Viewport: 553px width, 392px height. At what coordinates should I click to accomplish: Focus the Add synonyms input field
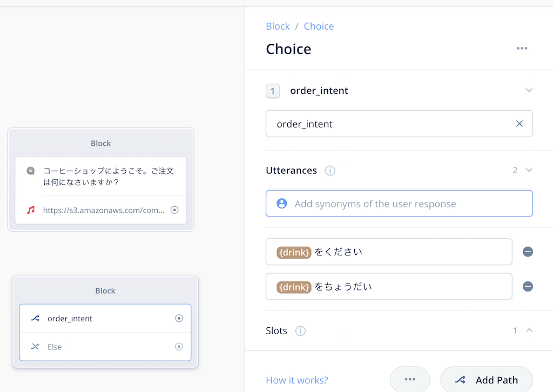(399, 204)
